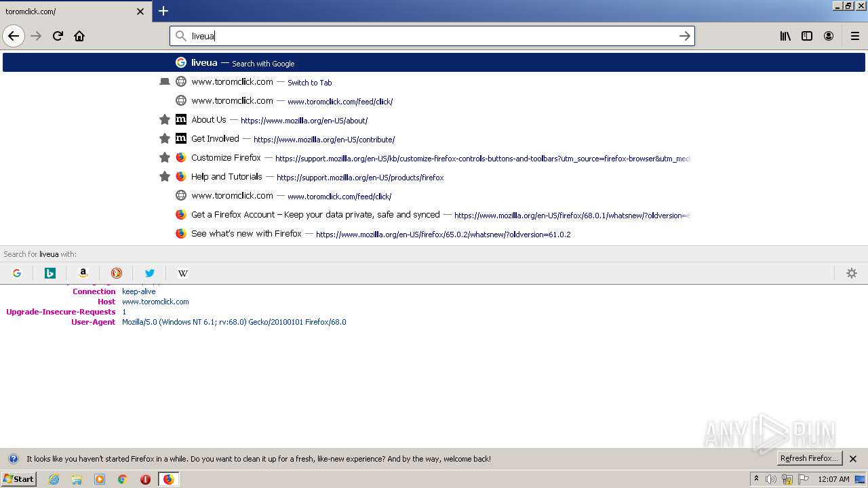Image resolution: width=868 pixels, height=488 pixels.
Task: Show hidden tray icons arrow
Action: [x=757, y=479]
